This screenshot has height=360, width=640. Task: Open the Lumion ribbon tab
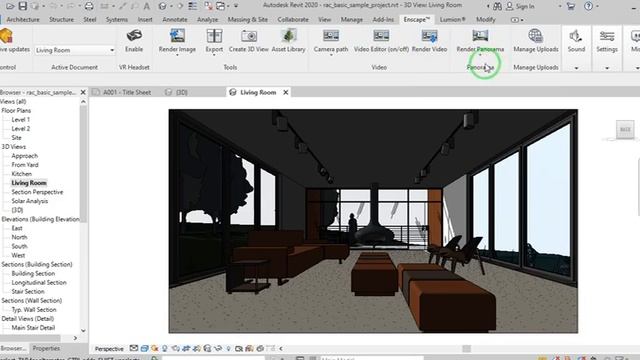tap(452, 19)
